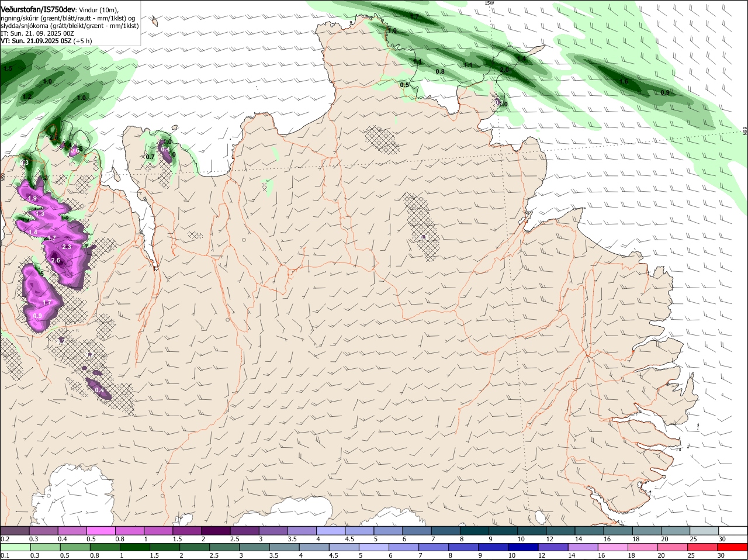The height and width of the screenshot is (560, 748).
Task: Select snow-scale swatch between 25 and 30
Action: [705, 530]
